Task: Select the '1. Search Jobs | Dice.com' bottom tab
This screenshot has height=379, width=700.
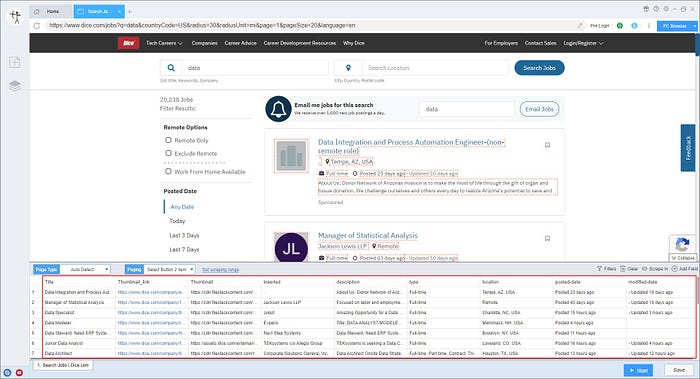Action: [63, 365]
